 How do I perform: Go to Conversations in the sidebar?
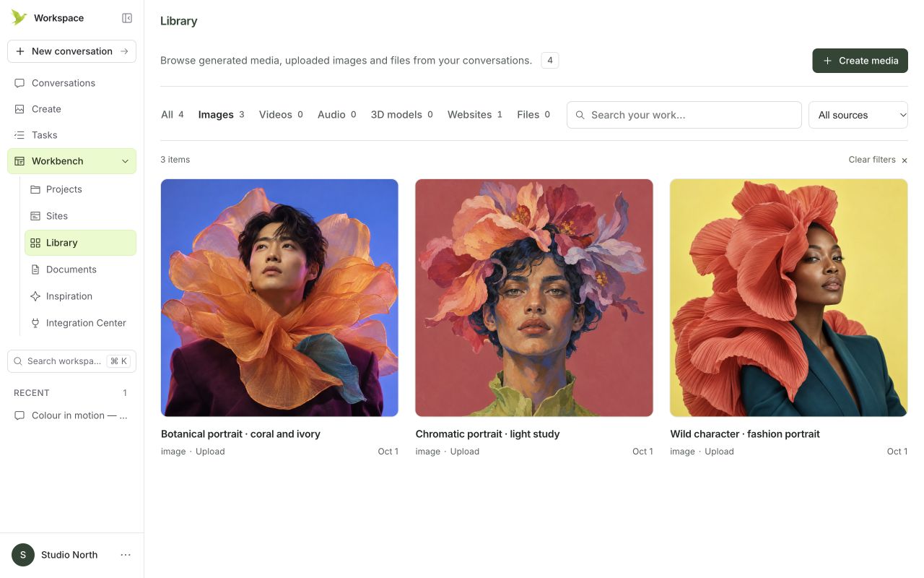pyautogui.click(x=71, y=83)
